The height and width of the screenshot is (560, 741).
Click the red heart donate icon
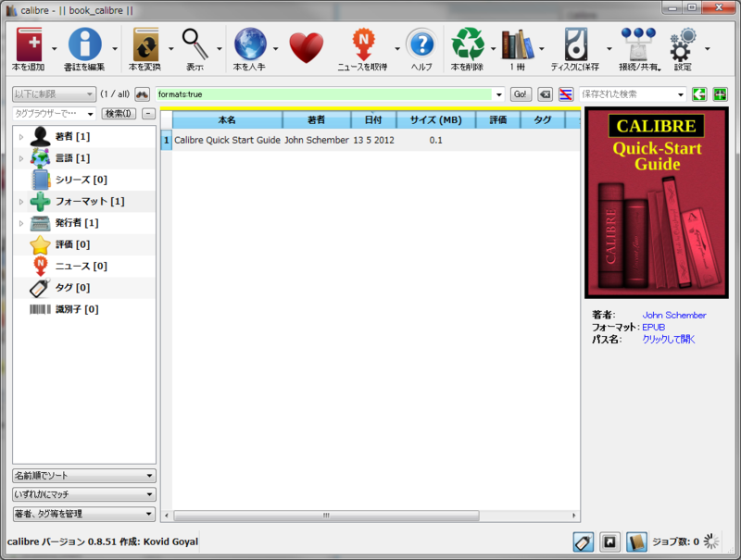point(307,48)
